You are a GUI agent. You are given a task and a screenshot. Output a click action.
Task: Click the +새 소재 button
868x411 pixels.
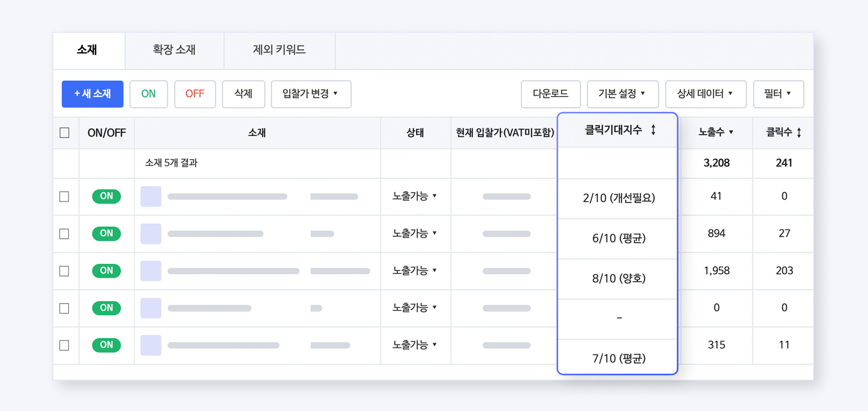(93, 94)
